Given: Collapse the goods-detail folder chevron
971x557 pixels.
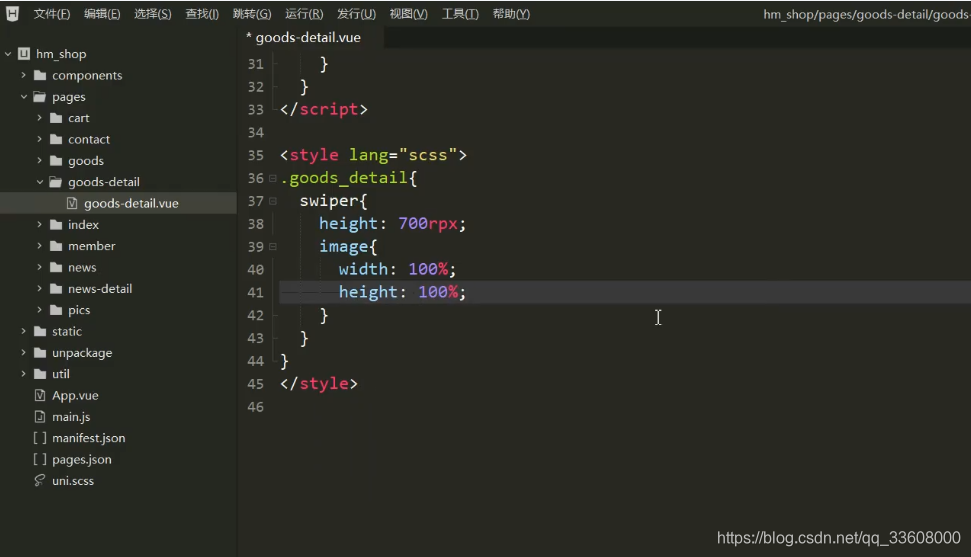Looking at the screenshot, I should (x=40, y=182).
